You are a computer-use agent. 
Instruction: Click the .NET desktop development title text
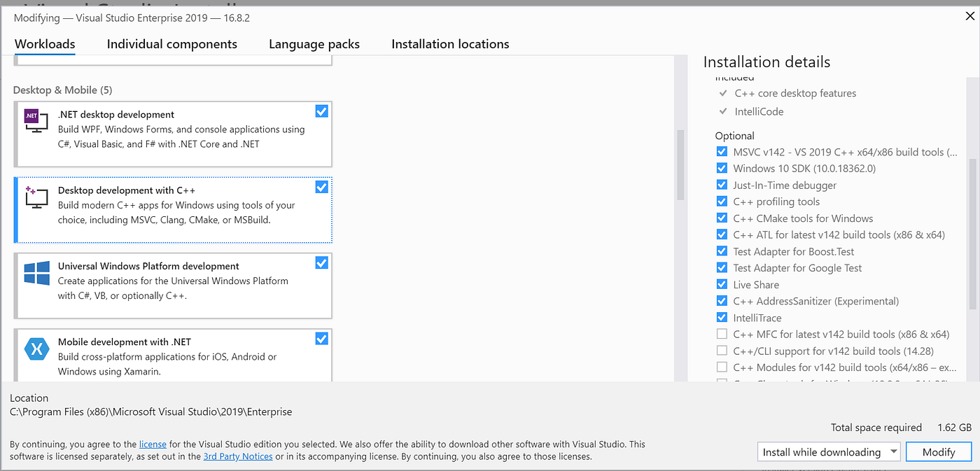116,114
